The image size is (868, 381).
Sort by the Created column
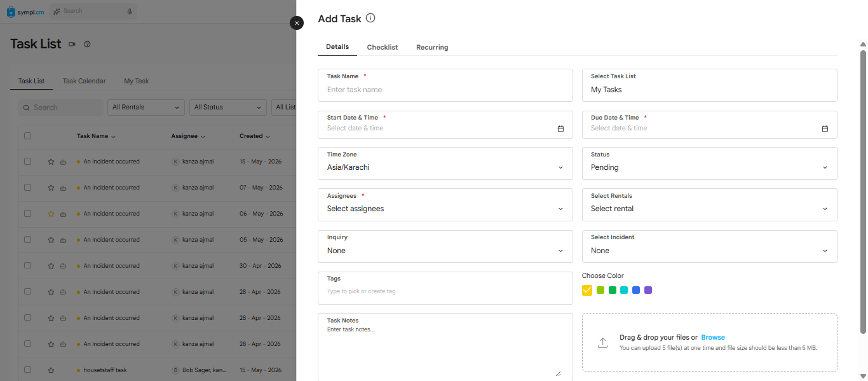254,136
